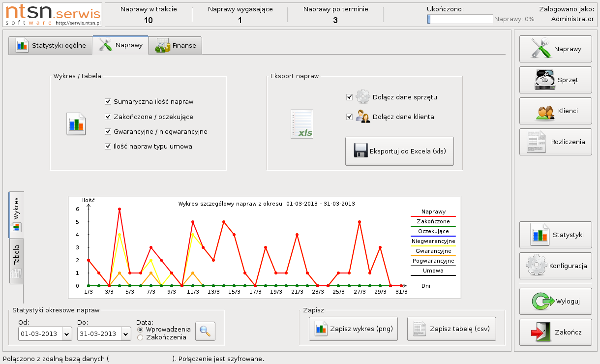Disable Gwarancyjne / niegwarancyjne checkbox
This screenshot has height=364, width=600.
(x=108, y=132)
